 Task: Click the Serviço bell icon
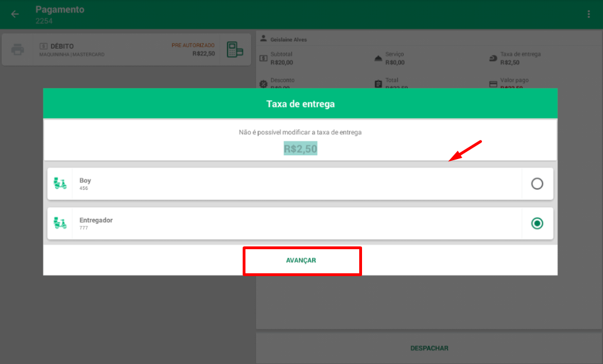coord(378,58)
